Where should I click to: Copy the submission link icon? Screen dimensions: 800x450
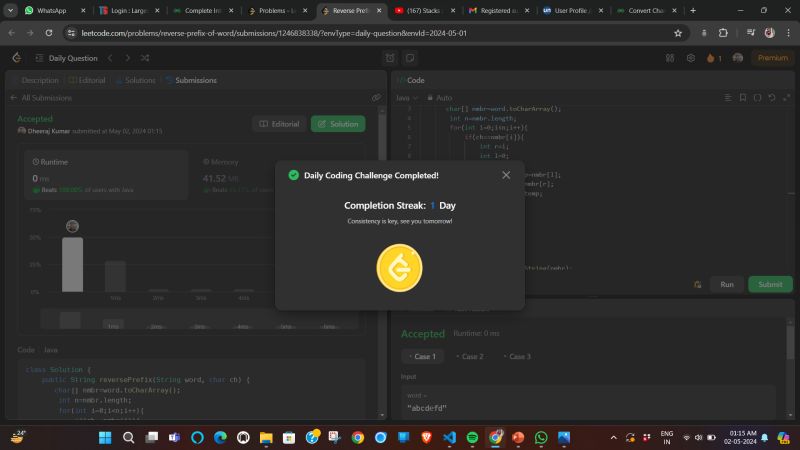pos(376,97)
